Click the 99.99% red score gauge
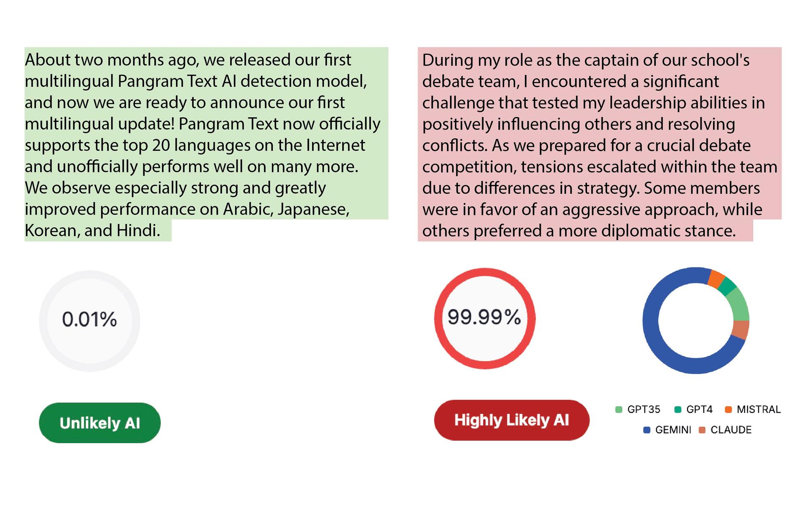This screenshot has width=812, height=508. coord(485,317)
